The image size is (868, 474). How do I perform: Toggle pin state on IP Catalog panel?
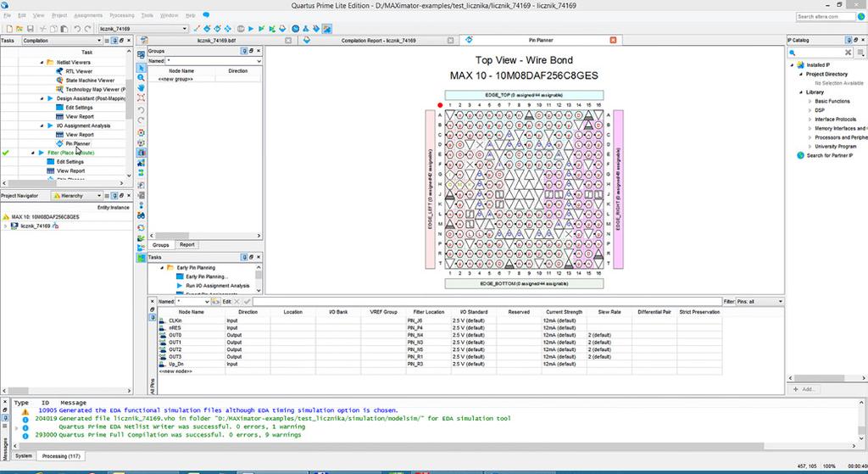pyautogui.click(x=849, y=40)
